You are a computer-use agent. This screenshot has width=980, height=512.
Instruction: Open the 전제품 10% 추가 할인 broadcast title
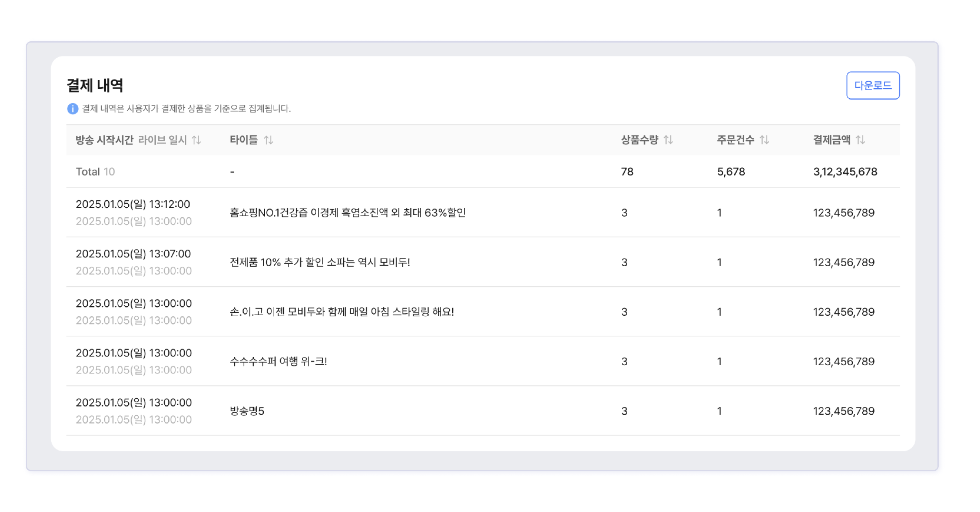[x=319, y=262]
